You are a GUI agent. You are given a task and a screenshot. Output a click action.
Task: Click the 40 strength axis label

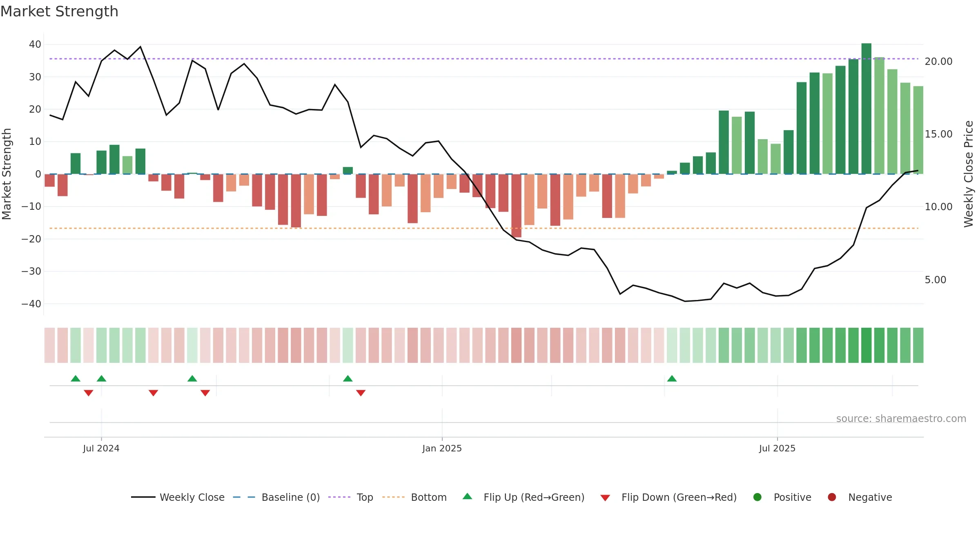coord(35,44)
